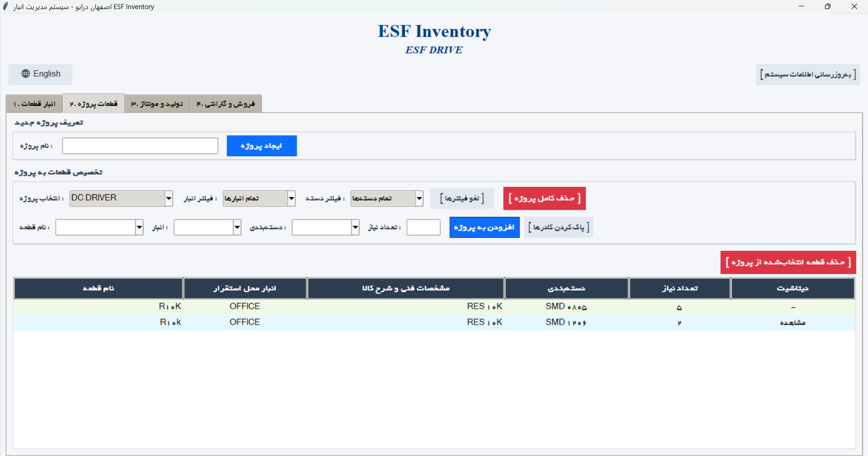Select the table row with SMD 0805
The width and height of the screenshot is (868, 456).
(434, 307)
